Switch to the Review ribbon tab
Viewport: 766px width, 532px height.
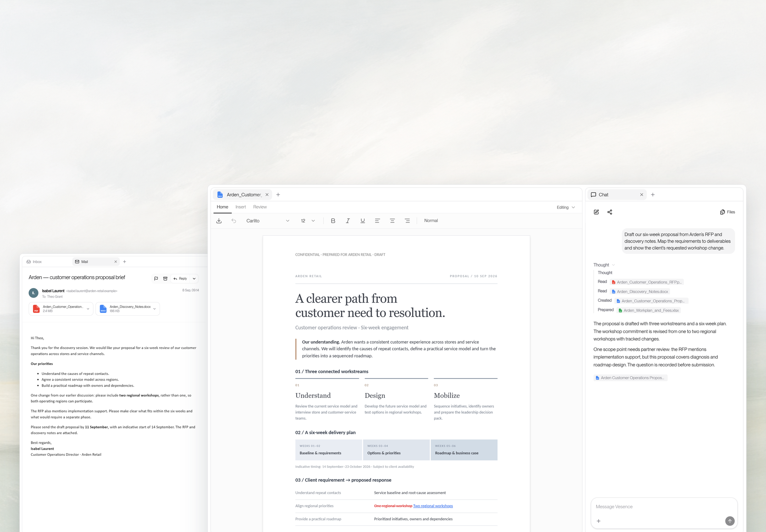(260, 207)
